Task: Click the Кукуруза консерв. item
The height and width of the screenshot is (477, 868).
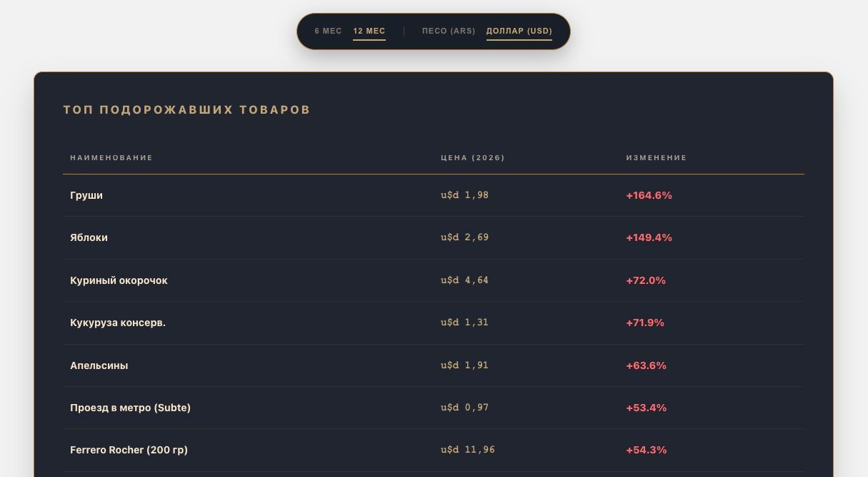Action: tap(118, 323)
